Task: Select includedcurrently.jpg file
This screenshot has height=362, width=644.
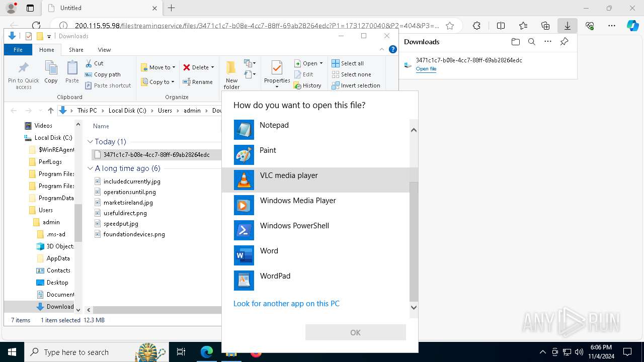Action: click(132, 182)
